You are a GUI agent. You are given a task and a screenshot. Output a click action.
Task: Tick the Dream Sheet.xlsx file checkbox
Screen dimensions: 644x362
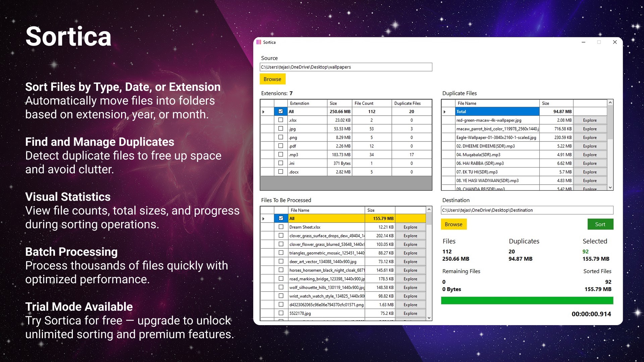pyautogui.click(x=281, y=227)
